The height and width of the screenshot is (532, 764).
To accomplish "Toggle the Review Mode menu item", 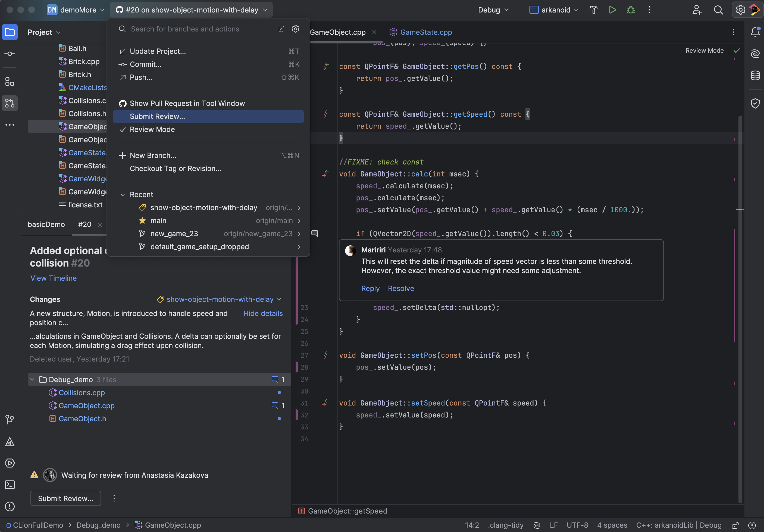I will click(152, 130).
